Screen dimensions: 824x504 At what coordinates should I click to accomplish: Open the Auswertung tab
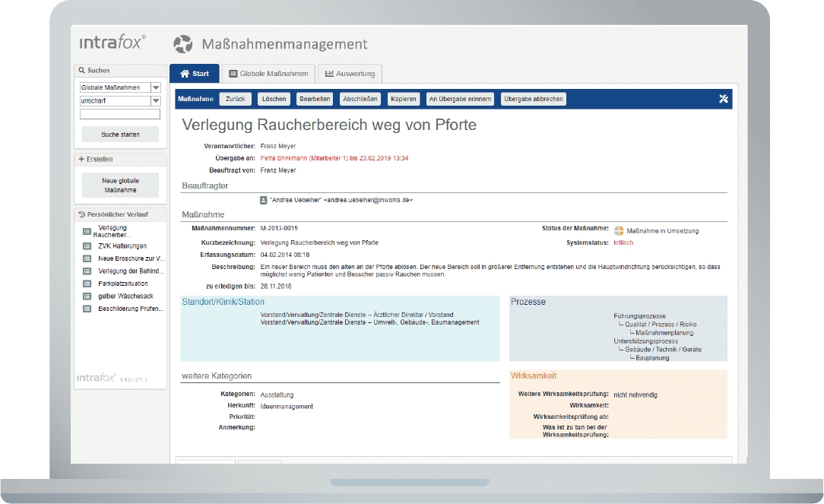click(350, 74)
